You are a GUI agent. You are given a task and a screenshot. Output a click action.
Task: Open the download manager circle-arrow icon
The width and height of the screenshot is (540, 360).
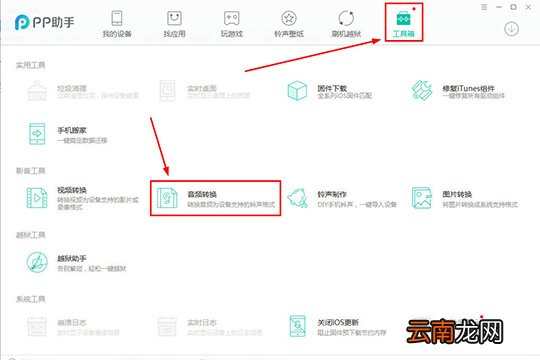tap(511, 29)
